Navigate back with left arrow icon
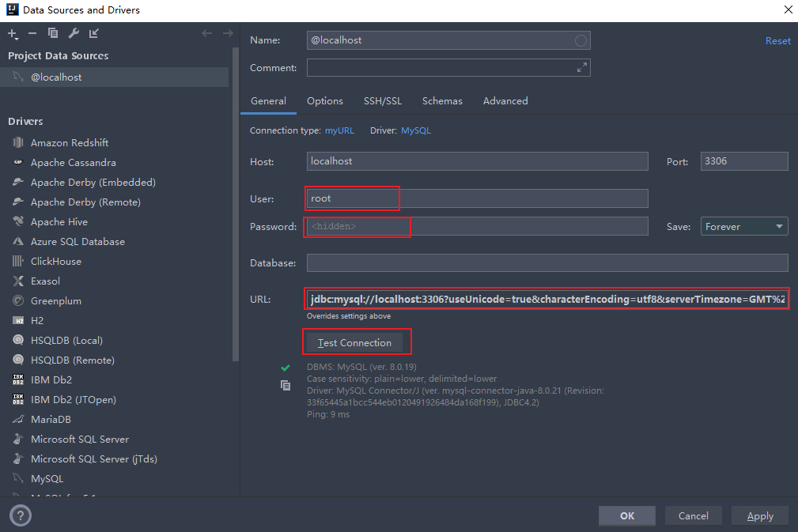 click(x=206, y=33)
